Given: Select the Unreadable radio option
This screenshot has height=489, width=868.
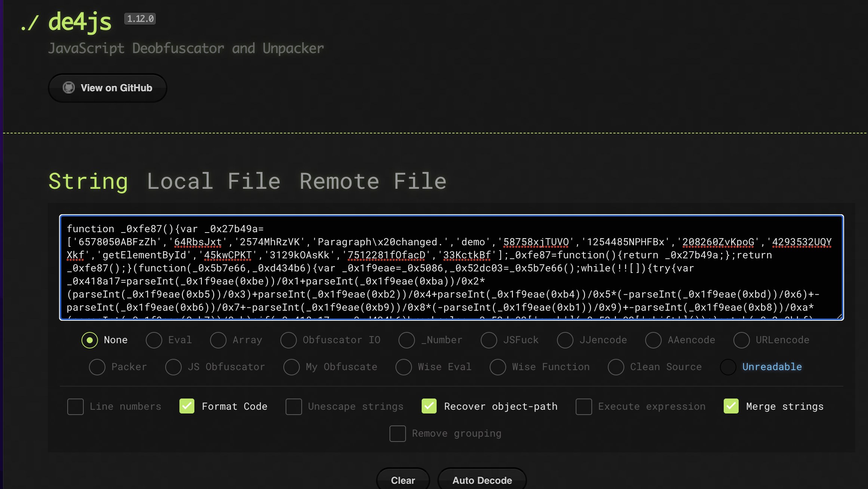Looking at the screenshot, I should coord(728,367).
